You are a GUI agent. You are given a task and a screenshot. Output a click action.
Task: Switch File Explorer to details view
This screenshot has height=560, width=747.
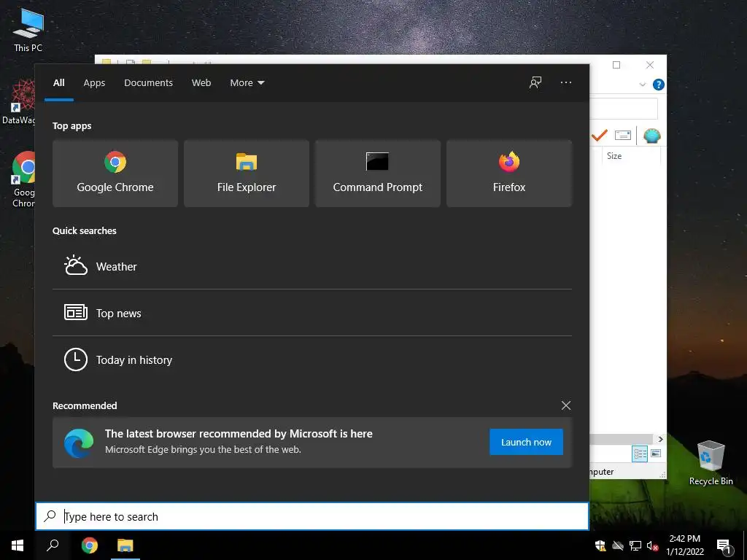[x=639, y=454]
